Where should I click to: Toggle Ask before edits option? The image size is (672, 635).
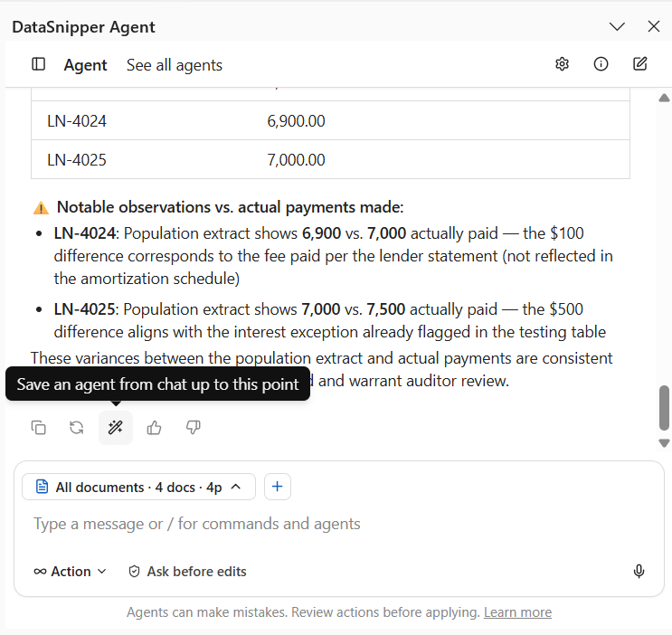(187, 572)
